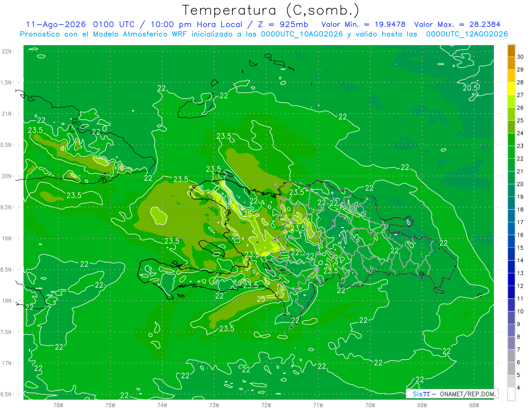Click the "Valor Max. = 28.2384" value
The image size is (532, 411).
[458, 24]
